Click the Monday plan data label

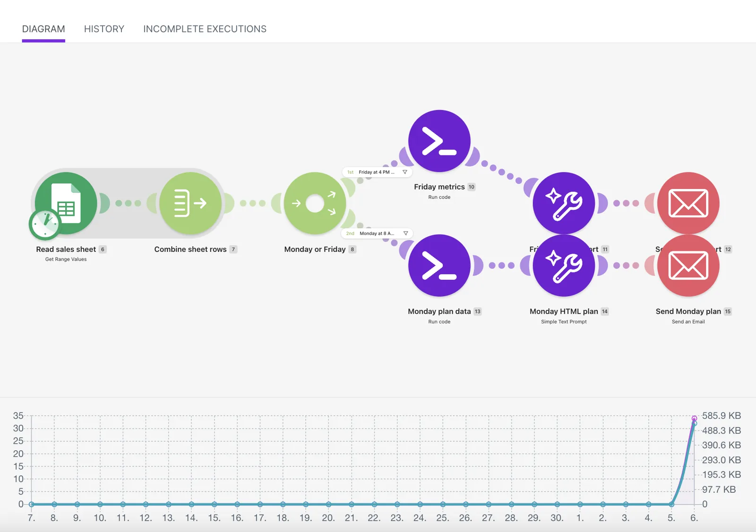(x=439, y=311)
